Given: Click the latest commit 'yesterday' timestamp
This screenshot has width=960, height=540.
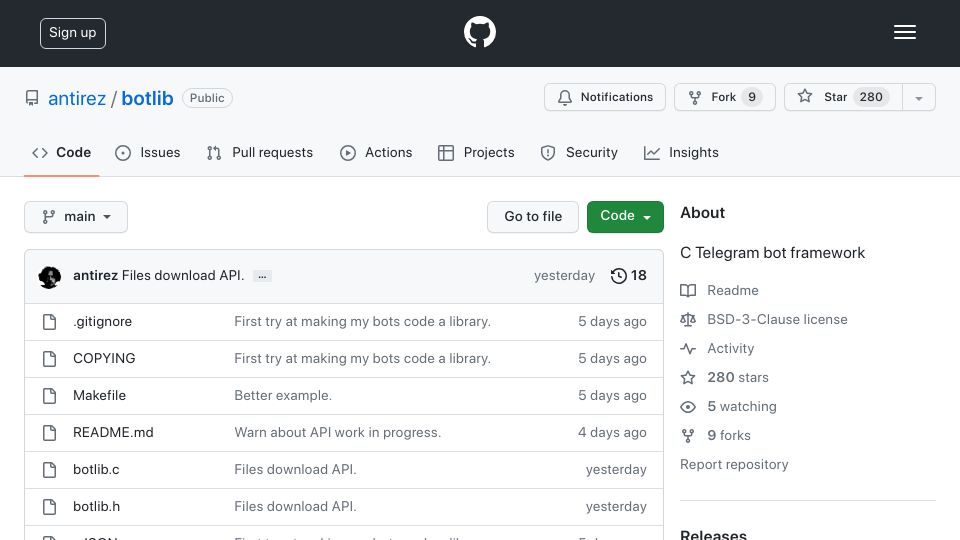Looking at the screenshot, I should [x=564, y=276].
